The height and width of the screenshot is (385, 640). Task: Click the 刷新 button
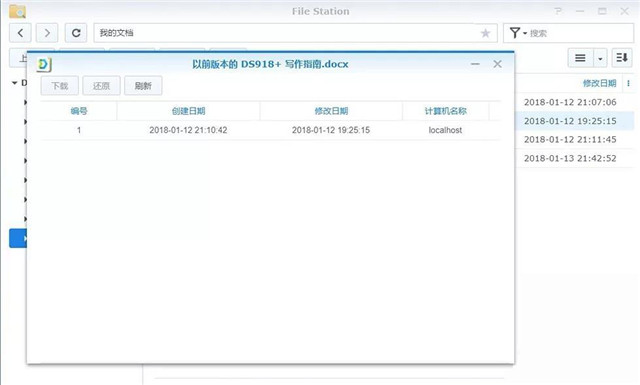[143, 86]
